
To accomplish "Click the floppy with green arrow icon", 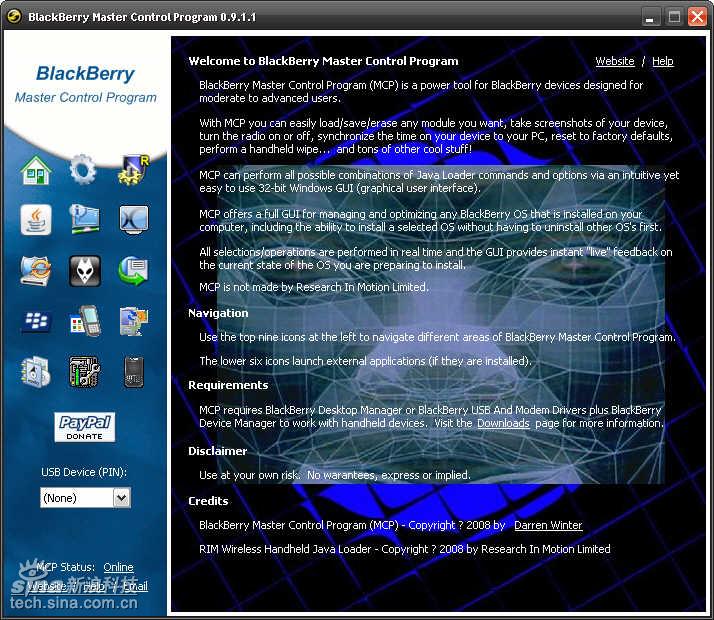I will 133,271.
